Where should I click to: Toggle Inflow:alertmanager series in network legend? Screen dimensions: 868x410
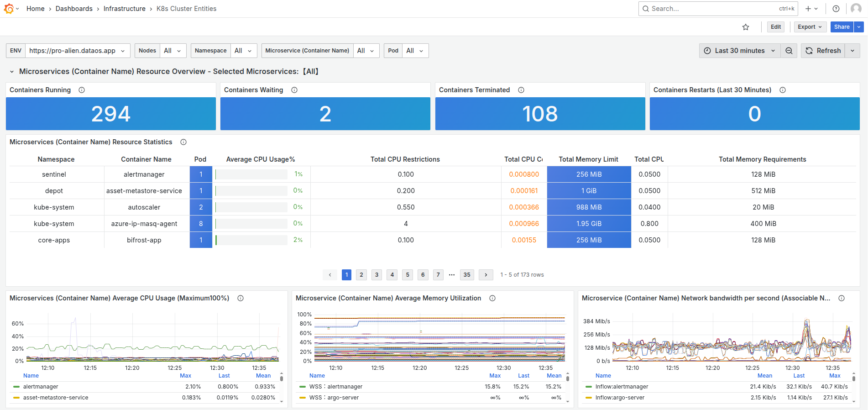tap(622, 387)
